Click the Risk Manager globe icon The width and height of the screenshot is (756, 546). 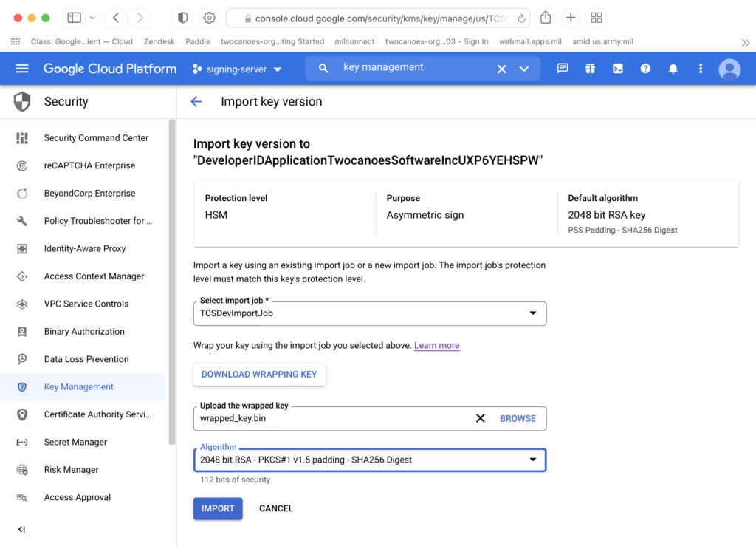[x=21, y=470]
